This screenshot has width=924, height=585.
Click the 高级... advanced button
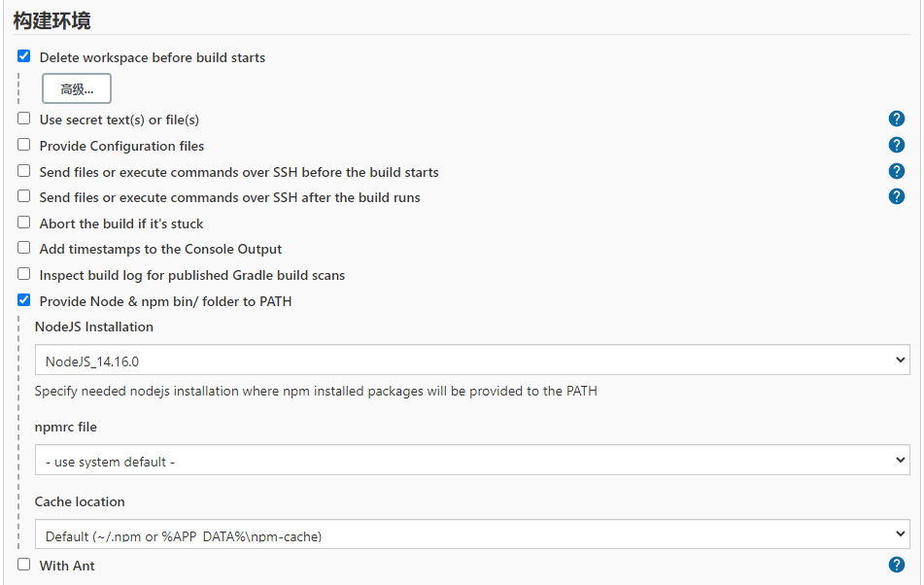[x=77, y=88]
